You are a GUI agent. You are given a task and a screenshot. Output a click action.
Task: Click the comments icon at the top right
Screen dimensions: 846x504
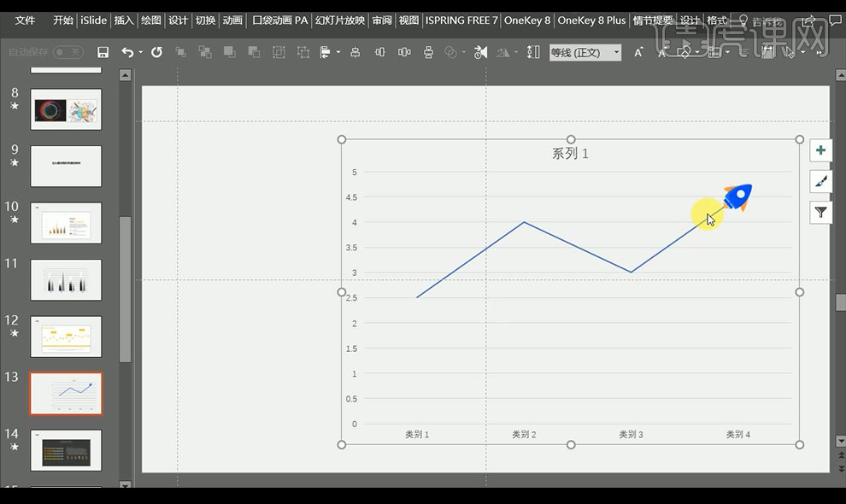(835, 20)
